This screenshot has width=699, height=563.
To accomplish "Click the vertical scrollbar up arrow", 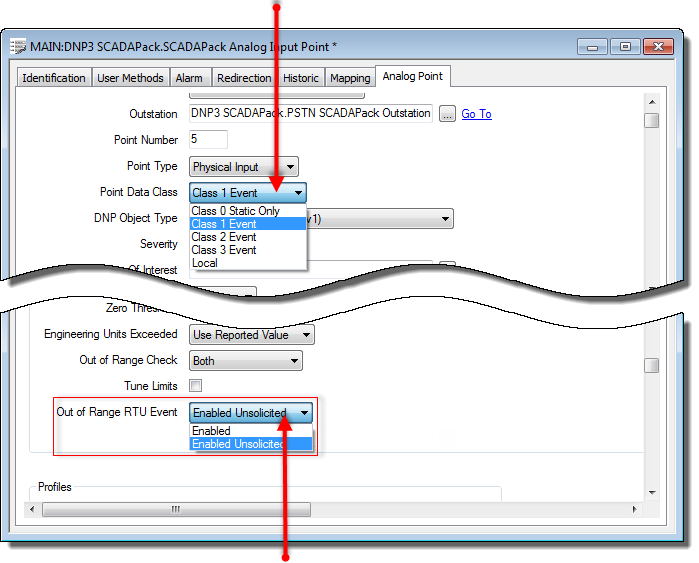I will click(x=651, y=101).
